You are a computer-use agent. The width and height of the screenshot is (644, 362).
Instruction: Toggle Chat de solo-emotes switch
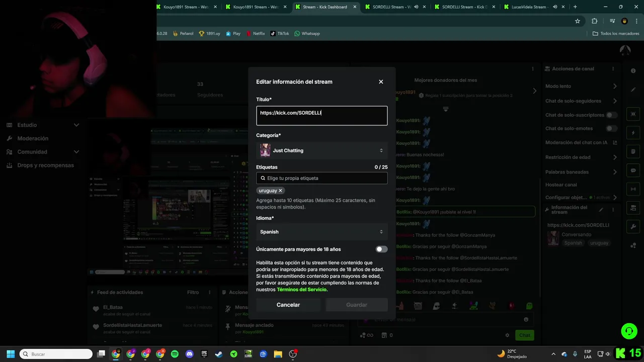(x=611, y=129)
